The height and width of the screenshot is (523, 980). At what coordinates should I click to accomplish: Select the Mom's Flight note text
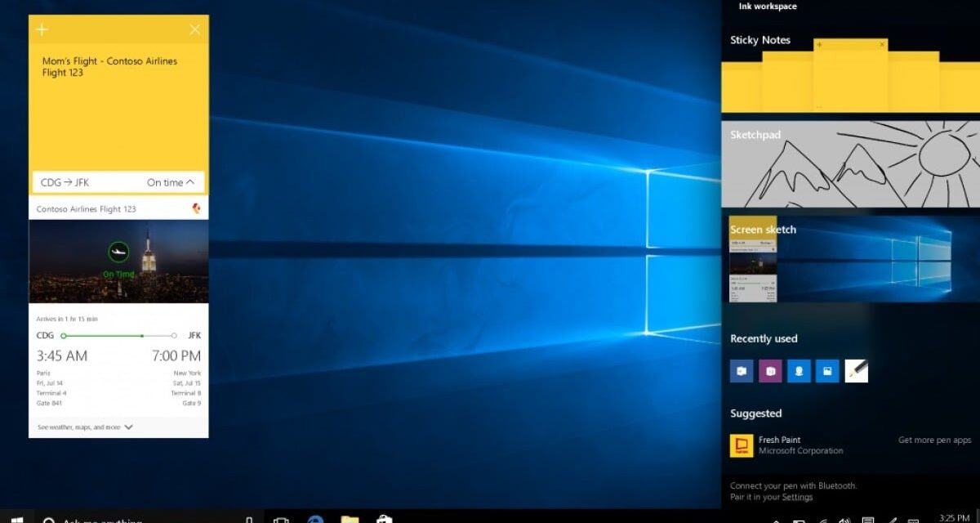[109, 67]
